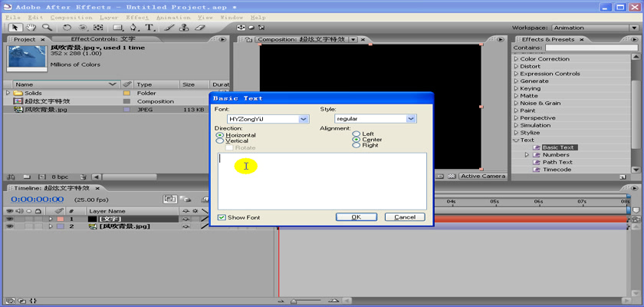Image resolution: width=644 pixels, height=307 pixels.
Task: Select Vertical direction radio button
Action: (220, 141)
